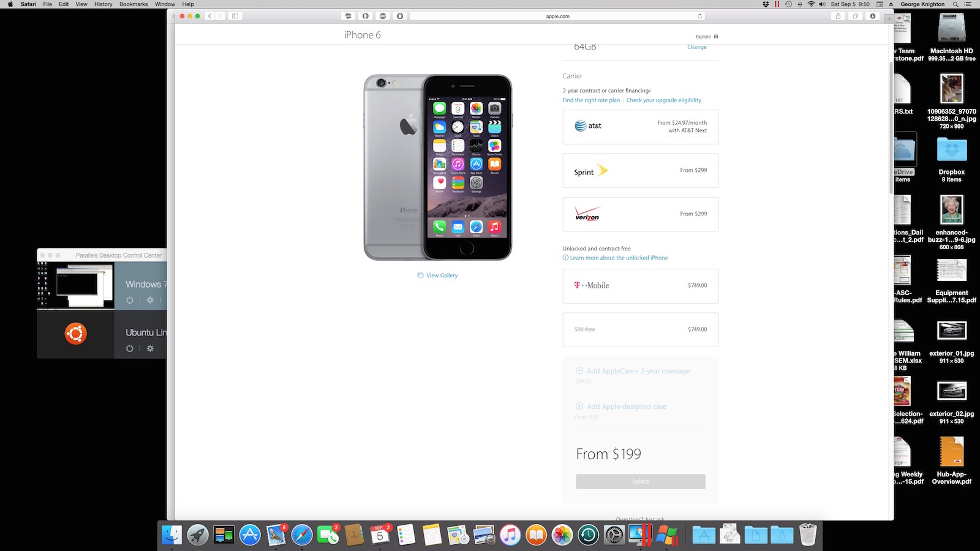The height and width of the screenshot is (551, 980).
Task: Open the Wi-Fi menu
Action: [x=811, y=4]
